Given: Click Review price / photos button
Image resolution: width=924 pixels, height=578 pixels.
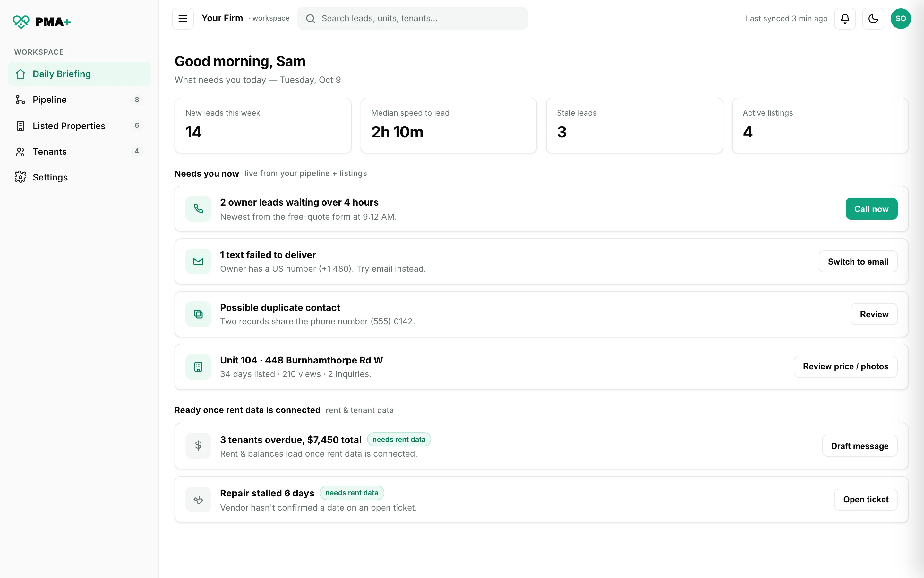Looking at the screenshot, I should 845,367.
